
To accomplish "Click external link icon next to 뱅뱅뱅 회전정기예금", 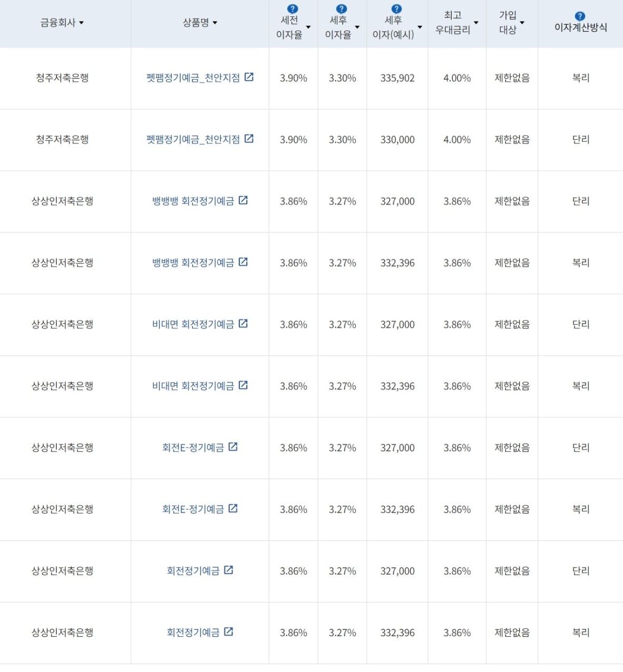I will pos(242,200).
